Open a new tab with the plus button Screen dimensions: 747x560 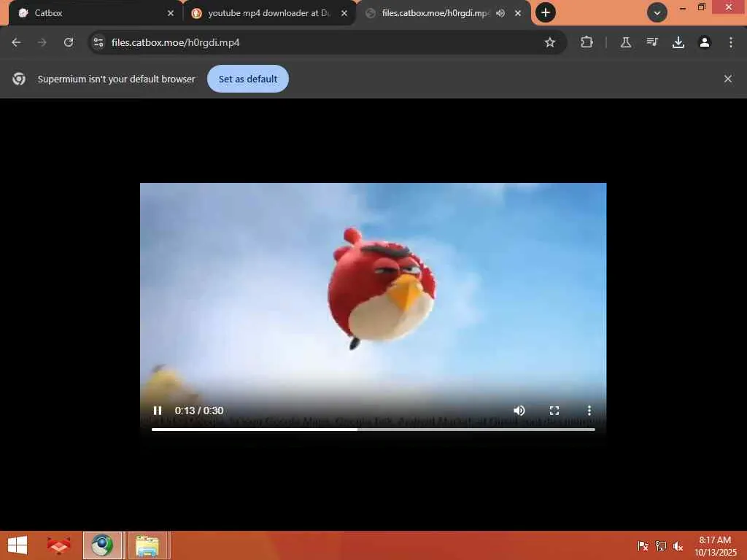[546, 12]
